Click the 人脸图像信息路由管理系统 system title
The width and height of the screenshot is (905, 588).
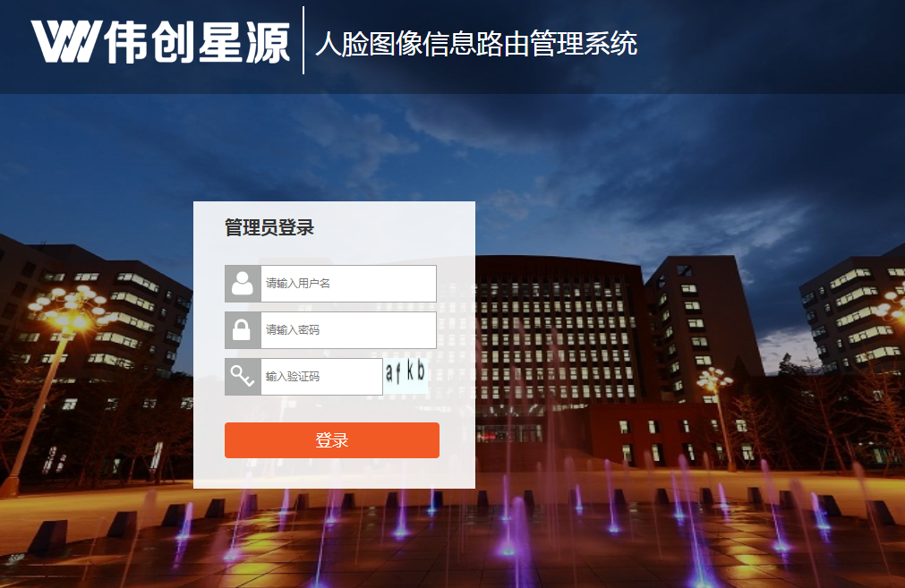[x=477, y=44]
